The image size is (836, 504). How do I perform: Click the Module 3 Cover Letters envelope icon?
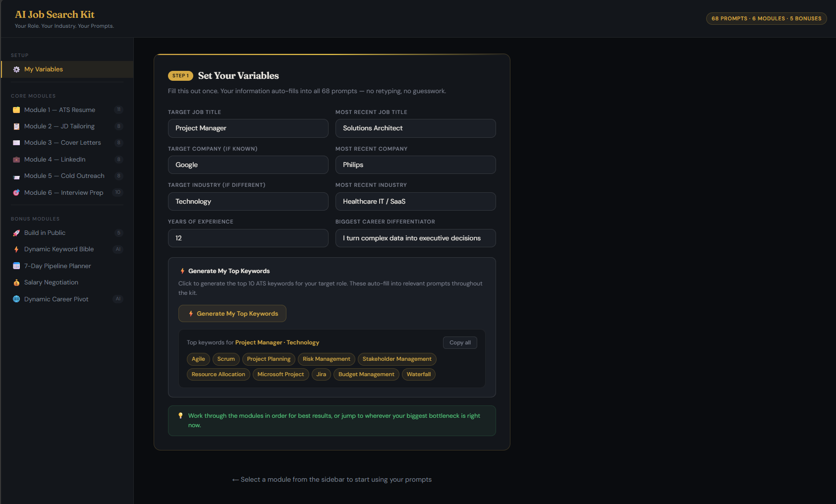pyautogui.click(x=16, y=143)
